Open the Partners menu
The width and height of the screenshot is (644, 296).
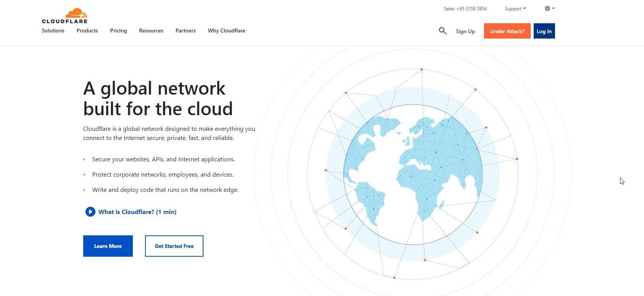(186, 31)
